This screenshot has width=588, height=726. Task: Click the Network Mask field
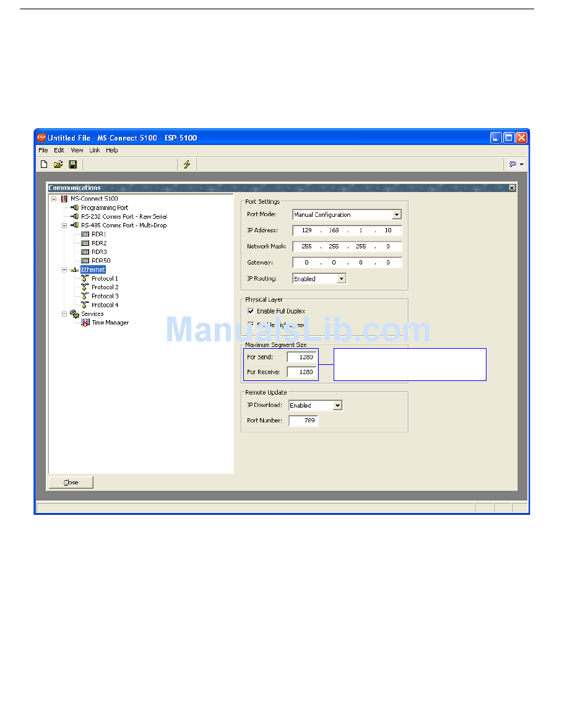click(x=347, y=247)
